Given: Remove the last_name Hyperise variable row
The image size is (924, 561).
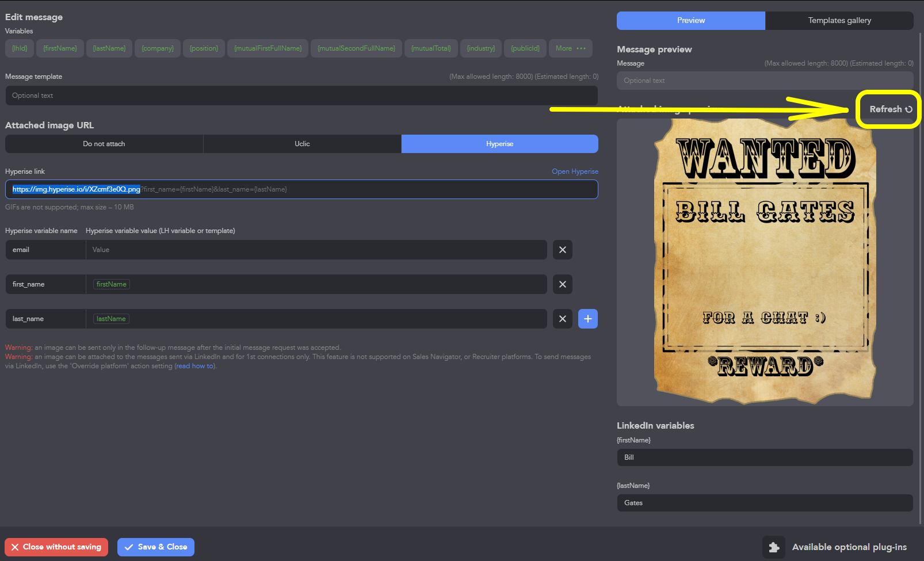Looking at the screenshot, I should (562, 319).
